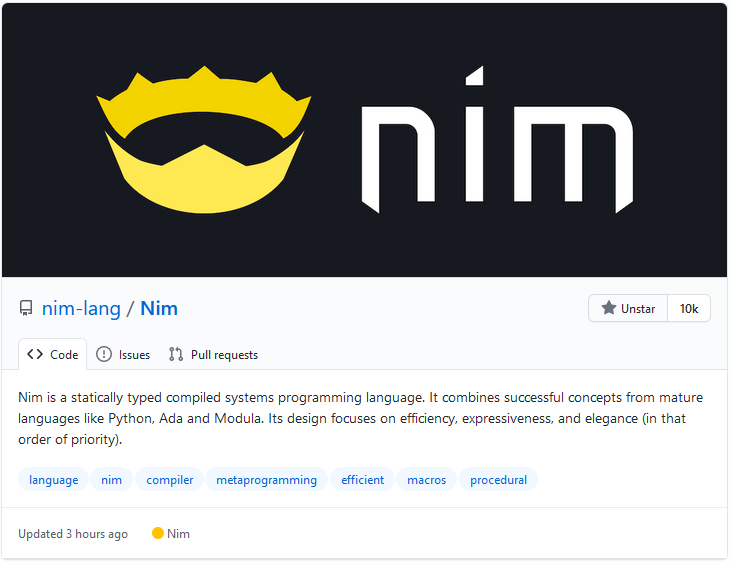Screen dimensions: 731x563
Task: Open the Pull requests tab
Action: [x=213, y=354]
